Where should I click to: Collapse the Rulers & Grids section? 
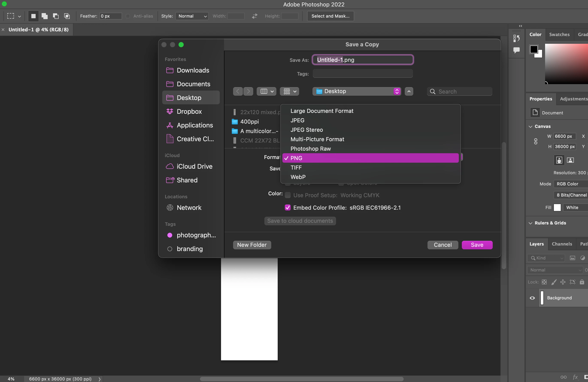click(x=530, y=223)
